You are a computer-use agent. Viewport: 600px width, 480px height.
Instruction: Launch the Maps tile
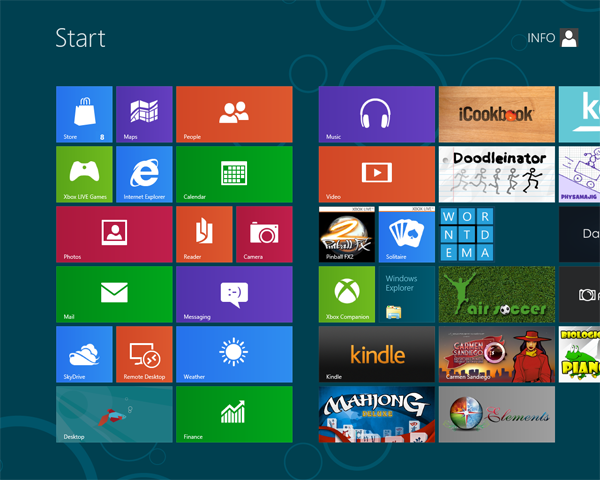[144, 114]
